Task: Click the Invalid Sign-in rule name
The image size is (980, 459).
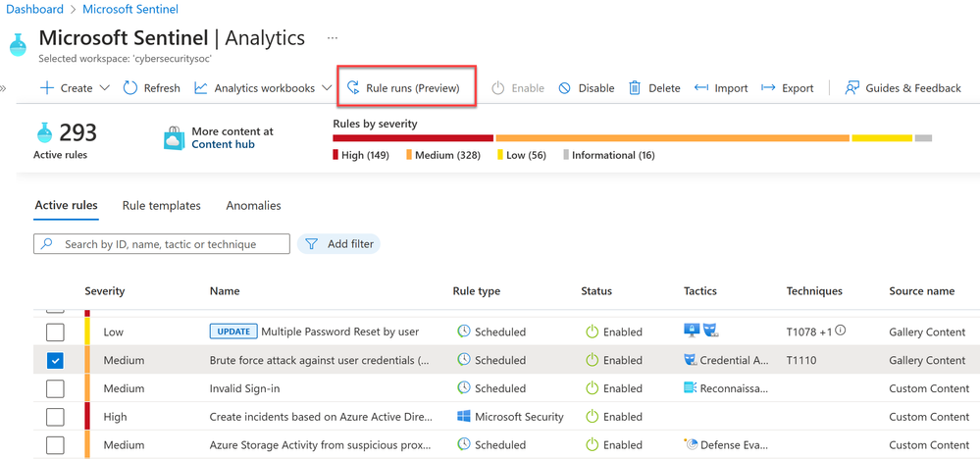Action: tap(245, 388)
